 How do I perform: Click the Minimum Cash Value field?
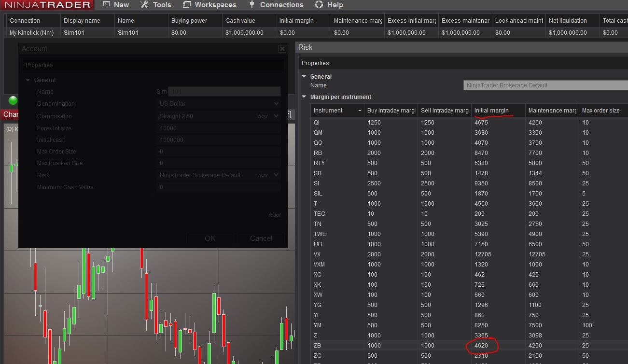(x=220, y=187)
